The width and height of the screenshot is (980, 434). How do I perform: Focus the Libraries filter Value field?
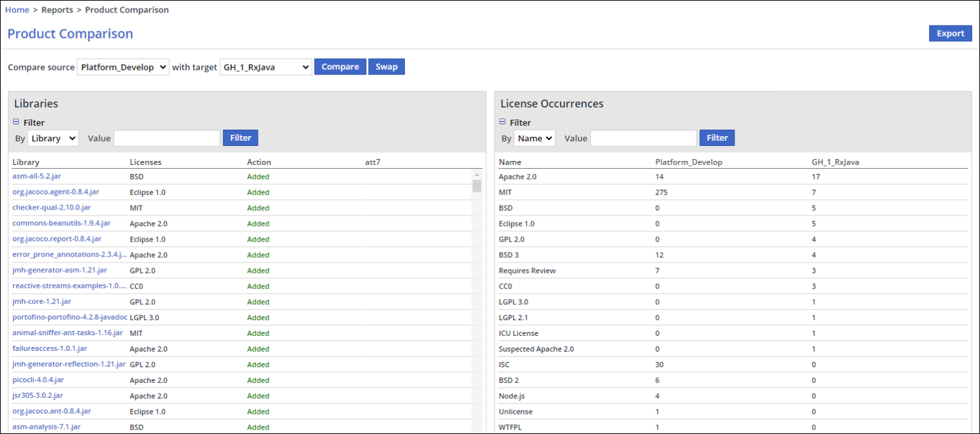pos(167,138)
